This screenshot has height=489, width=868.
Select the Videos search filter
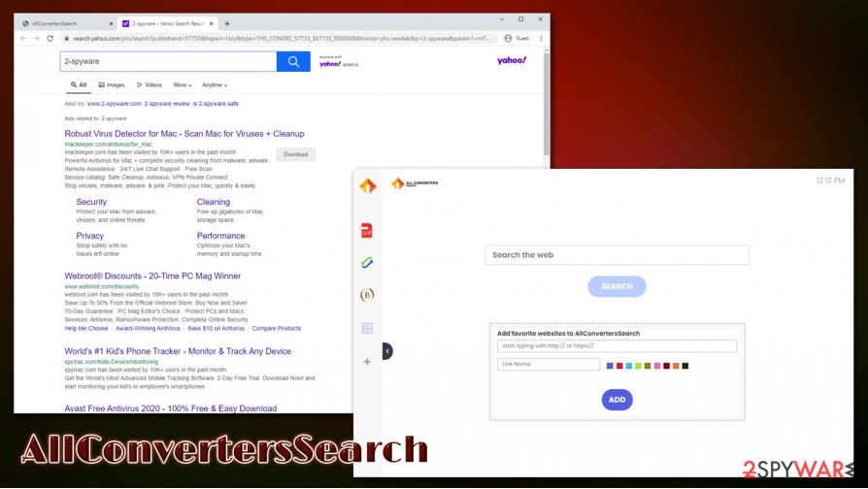(150, 85)
